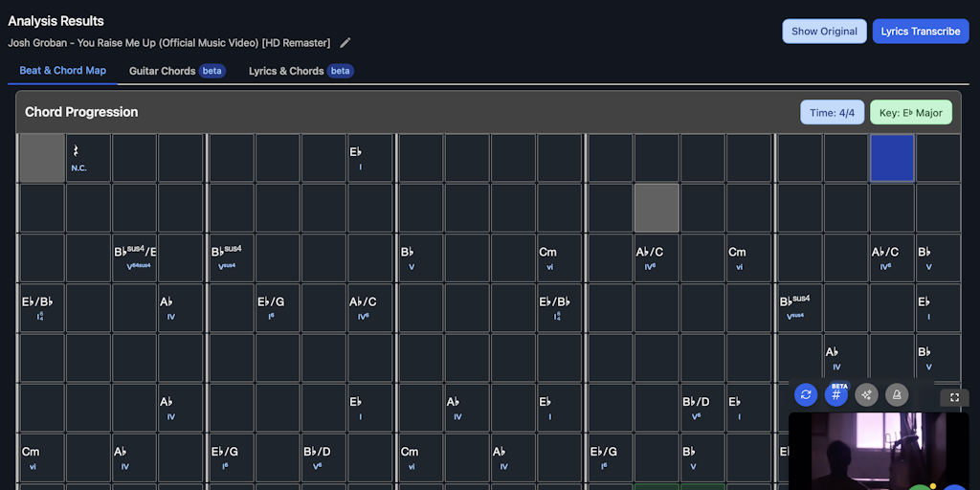Click the pencil edit title icon
Screen dimensions: 980x490
pos(345,43)
